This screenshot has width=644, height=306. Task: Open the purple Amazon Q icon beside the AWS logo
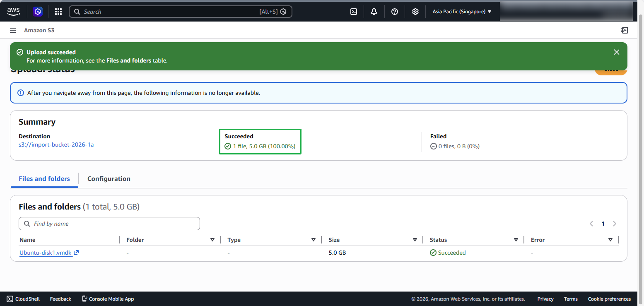(x=38, y=12)
